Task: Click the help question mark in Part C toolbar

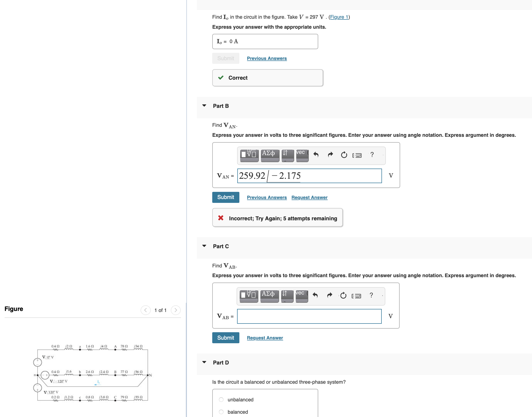Action: pyautogui.click(x=371, y=295)
